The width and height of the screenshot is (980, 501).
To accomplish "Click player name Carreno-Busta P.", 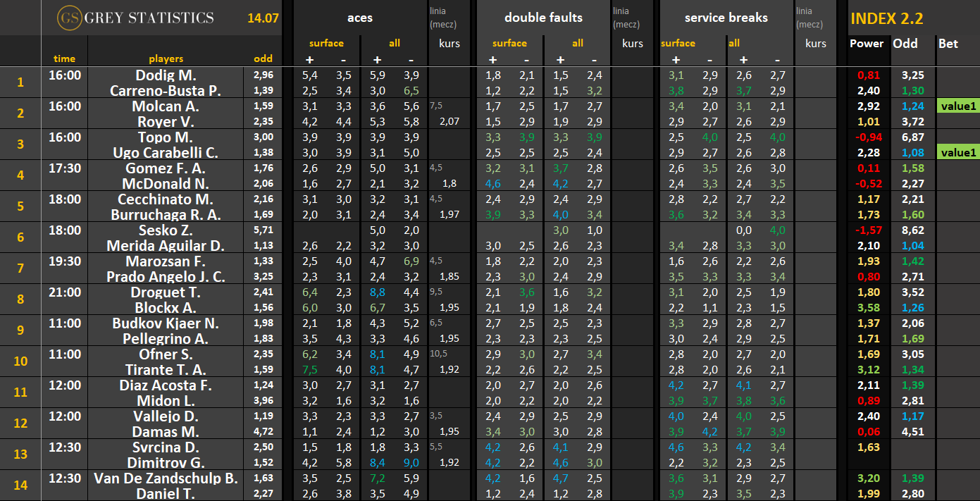I will click(x=166, y=90).
